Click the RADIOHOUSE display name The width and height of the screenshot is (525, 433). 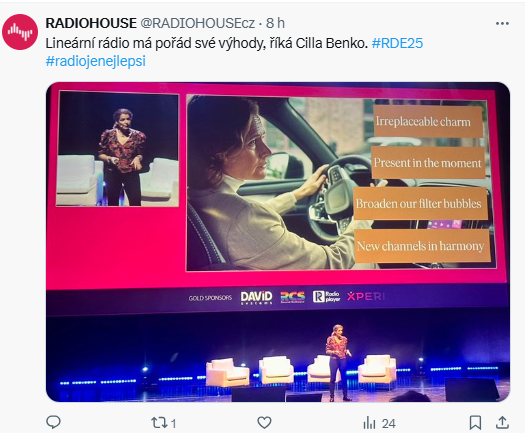point(91,23)
